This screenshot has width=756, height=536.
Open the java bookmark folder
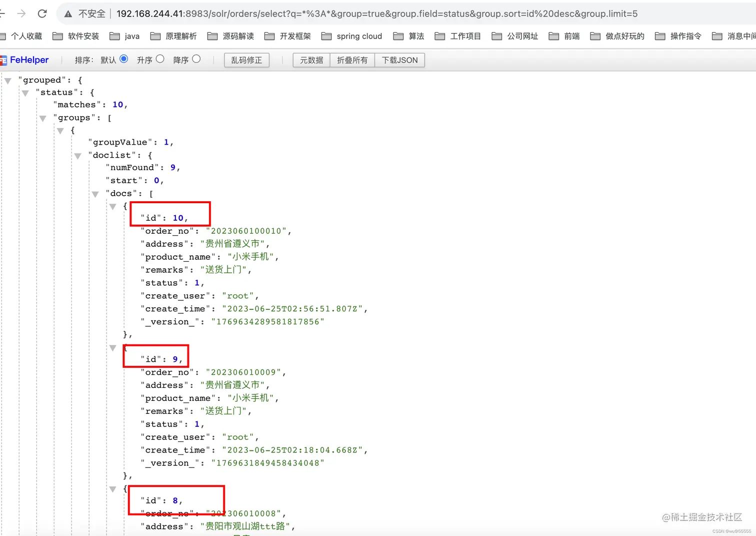click(x=124, y=36)
